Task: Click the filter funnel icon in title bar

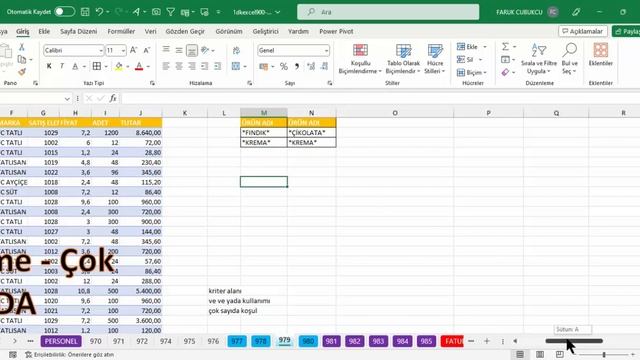Action: 171,12
